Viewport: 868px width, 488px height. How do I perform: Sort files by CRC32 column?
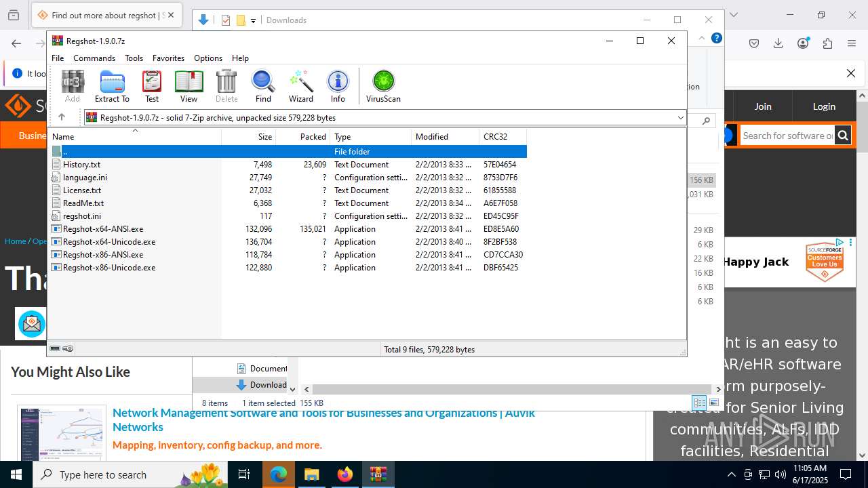click(503, 136)
